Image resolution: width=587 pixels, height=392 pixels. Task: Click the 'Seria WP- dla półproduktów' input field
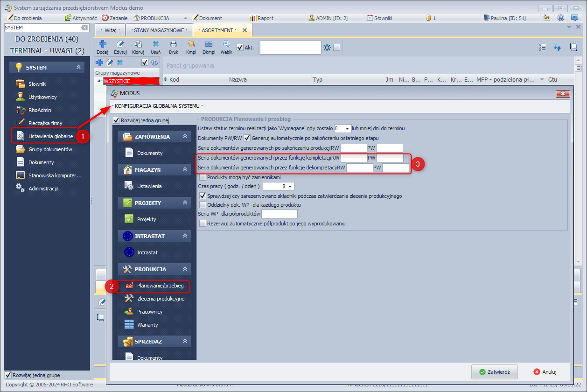coord(280,214)
